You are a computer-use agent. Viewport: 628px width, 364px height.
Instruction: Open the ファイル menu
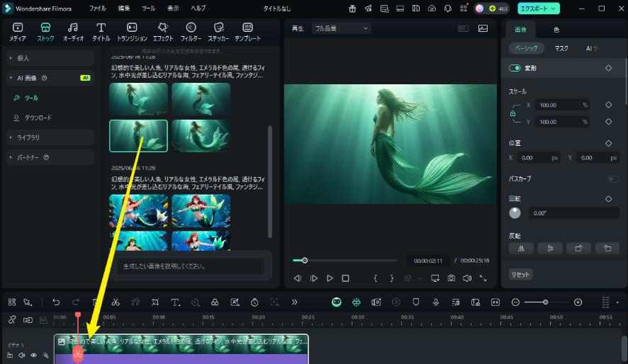pyautogui.click(x=97, y=8)
